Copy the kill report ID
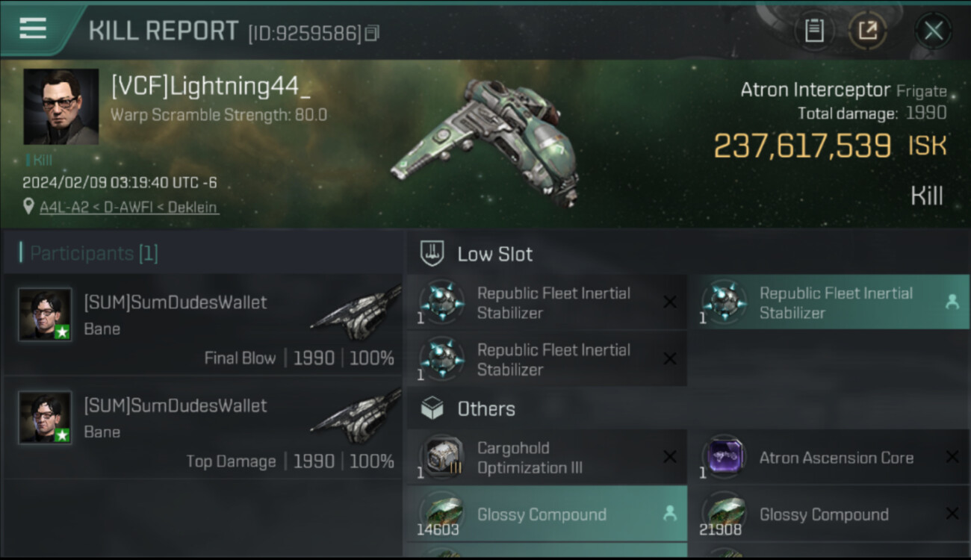Image resolution: width=971 pixels, height=560 pixels. [x=372, y=32]
